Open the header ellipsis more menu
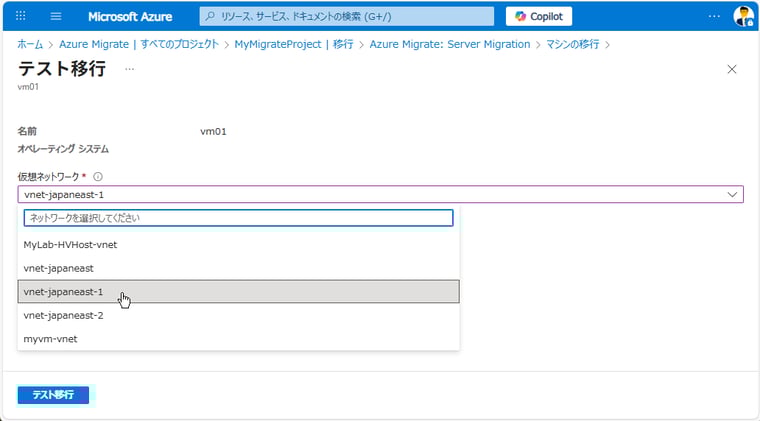Viewport: 760px width, 421px height. click(714, 16)
